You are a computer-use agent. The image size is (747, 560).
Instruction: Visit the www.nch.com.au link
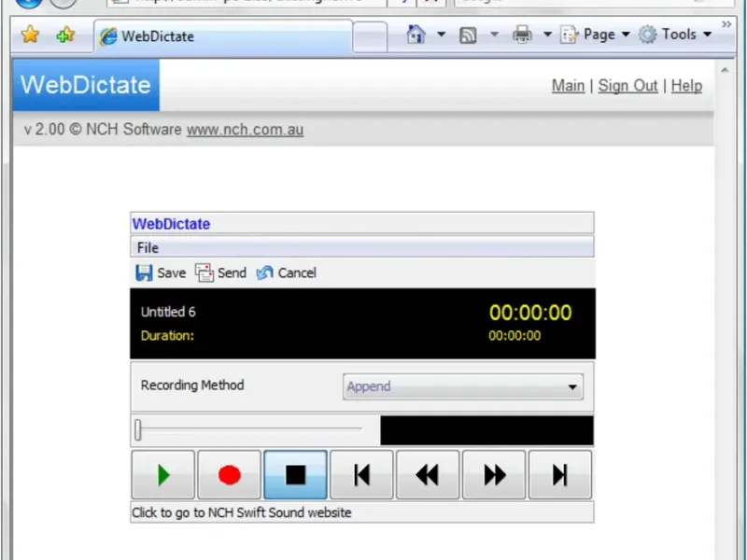pyautogui.click(x=245, y=130)
